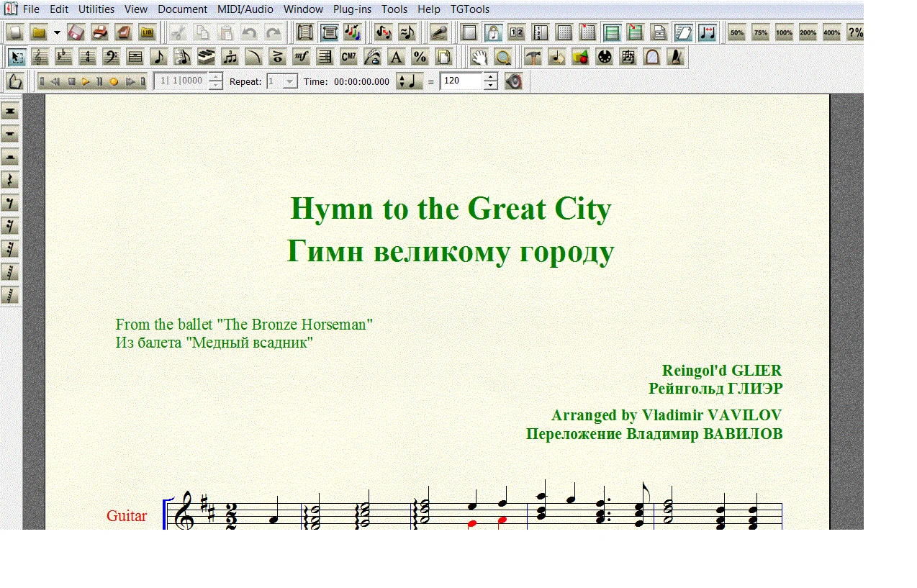
Task: Select the mf Expression tool
Action: click(302, 57)
